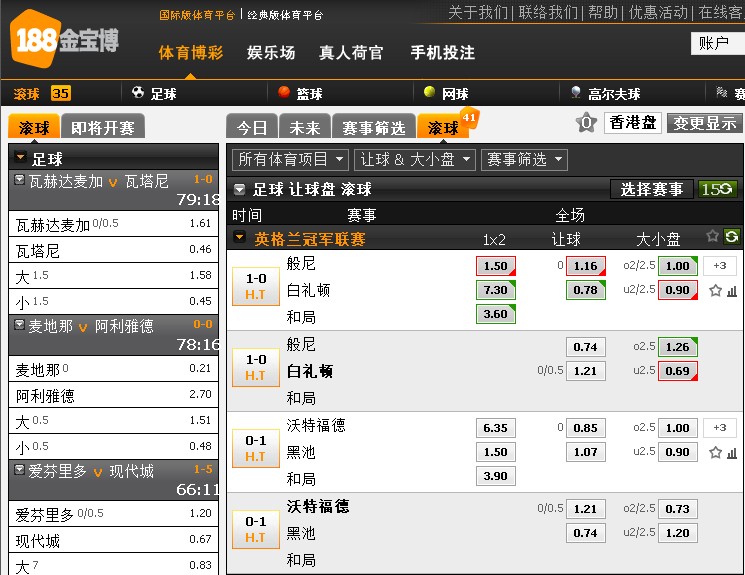Screen dimensions: 745x575
Task: Collapse the 麦地那 v 阿利雅德 match
Action: tap(19, 324)
